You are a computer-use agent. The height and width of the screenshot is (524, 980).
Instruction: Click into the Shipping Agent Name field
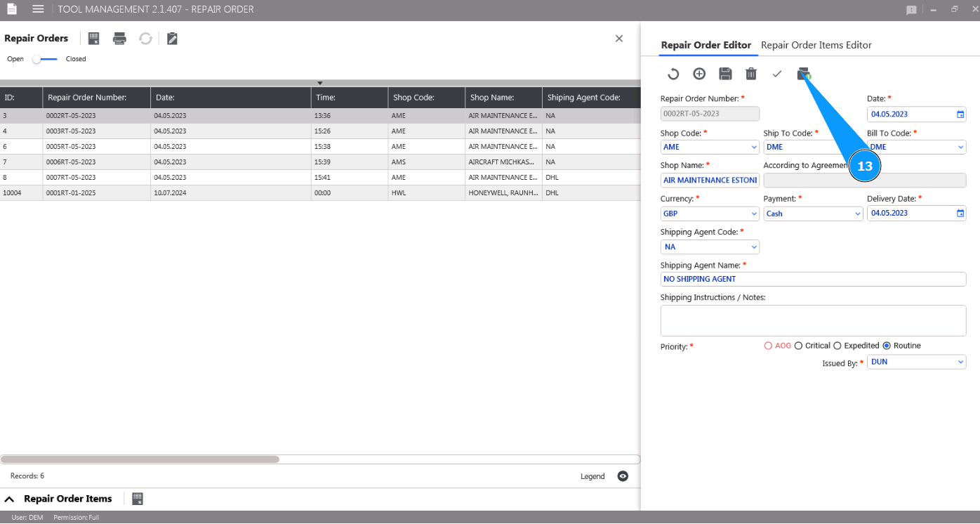pyautogui.click(x=814, y=279)
